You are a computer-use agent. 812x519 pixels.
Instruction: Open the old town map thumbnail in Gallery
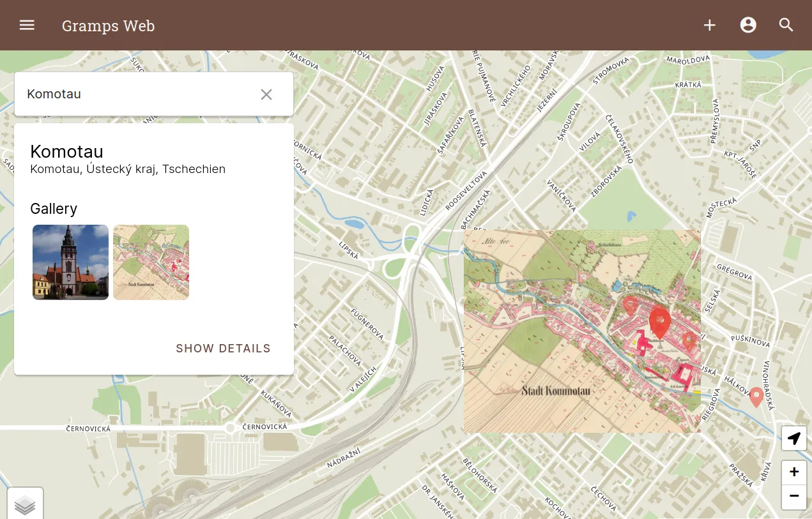tap(151, 262)
